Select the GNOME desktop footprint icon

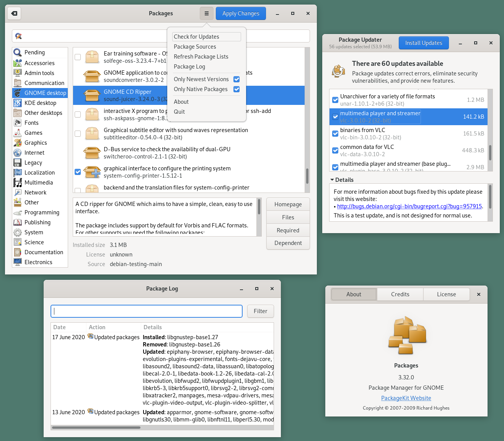[18, 93]
